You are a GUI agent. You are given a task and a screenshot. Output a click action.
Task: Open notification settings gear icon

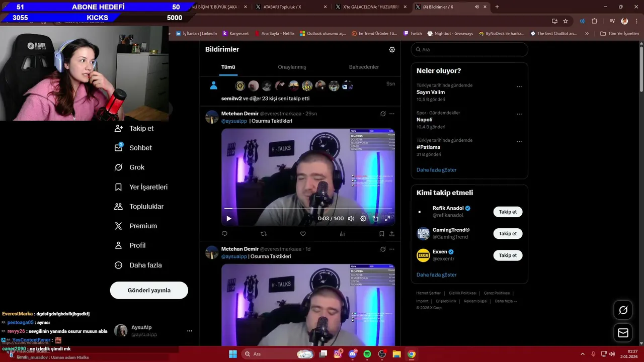pos(392,49)
